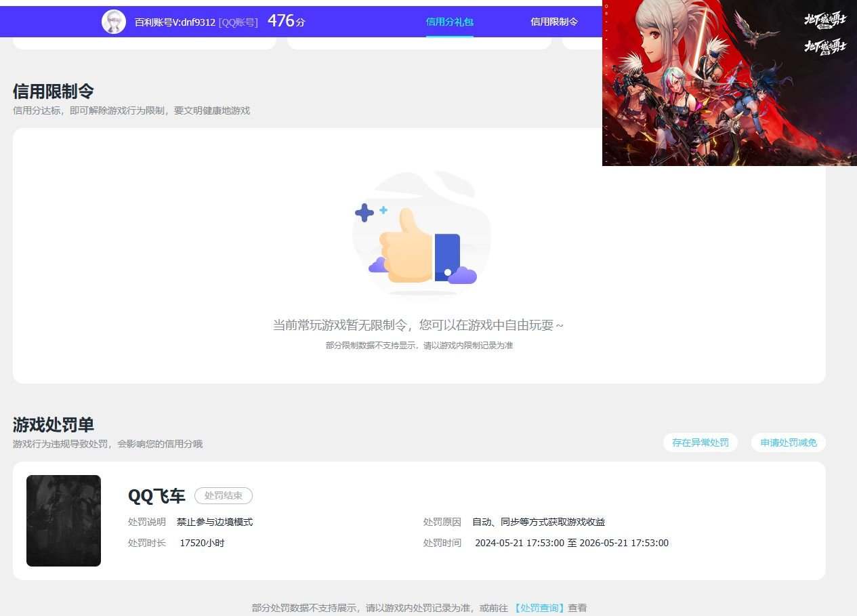
Task: Click the thumbs-up illustration
Action: 421,234
